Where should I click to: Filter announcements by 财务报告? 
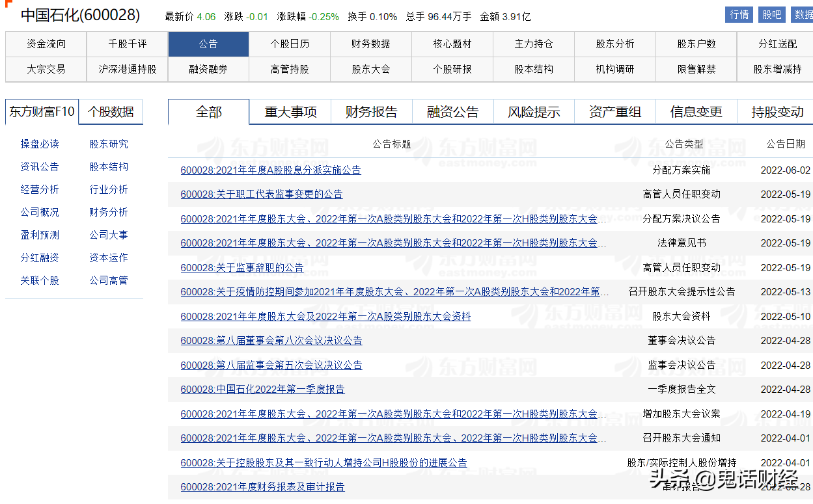(x=372, y=112)
